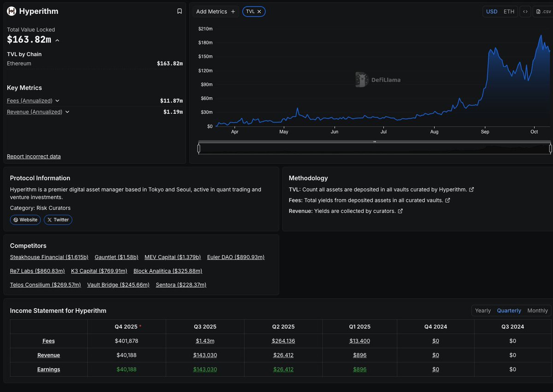
Task: Click Q1 2025 fees value $13,400
Action: (359, 341)
